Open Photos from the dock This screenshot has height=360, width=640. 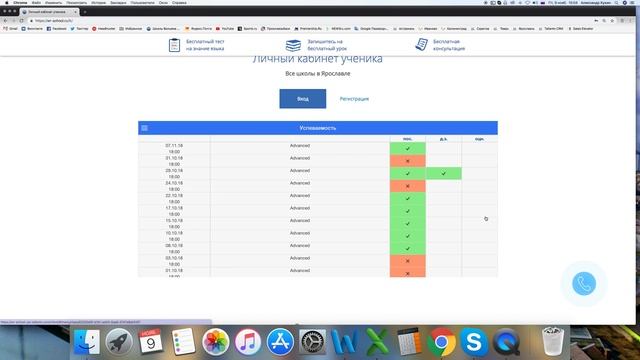tap(216, 342)
